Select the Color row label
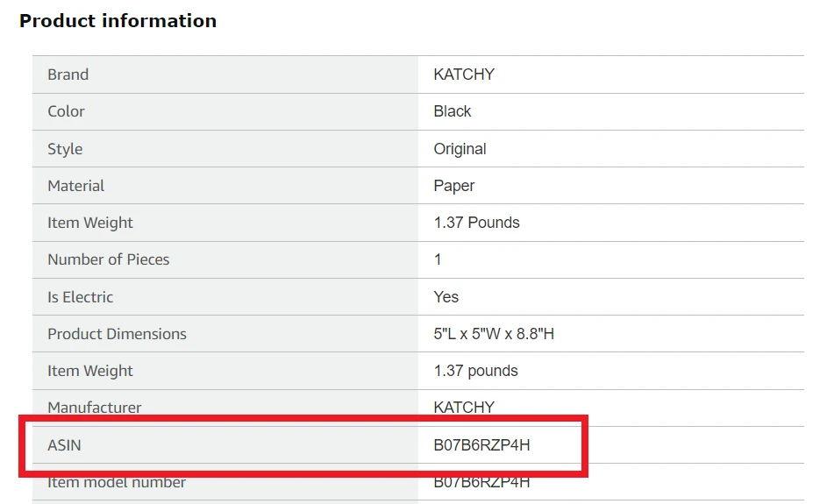Screen dimensions: 827x504 click(x=66, y=111)
